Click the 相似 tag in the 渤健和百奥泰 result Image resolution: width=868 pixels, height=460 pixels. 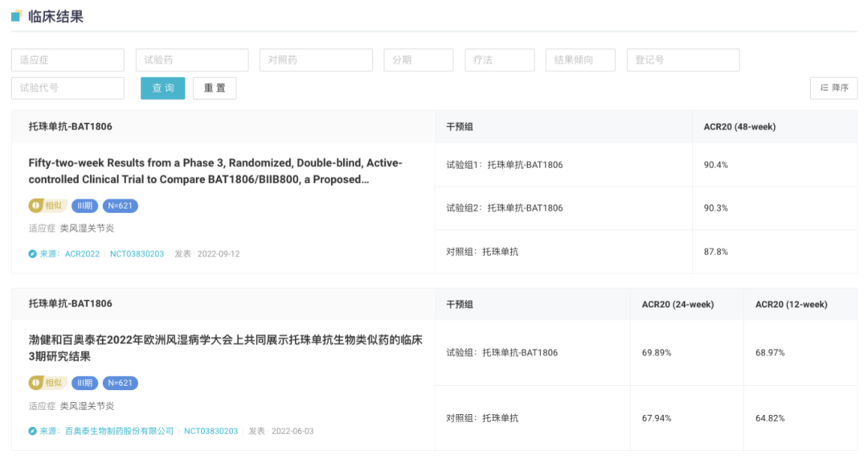47,383
